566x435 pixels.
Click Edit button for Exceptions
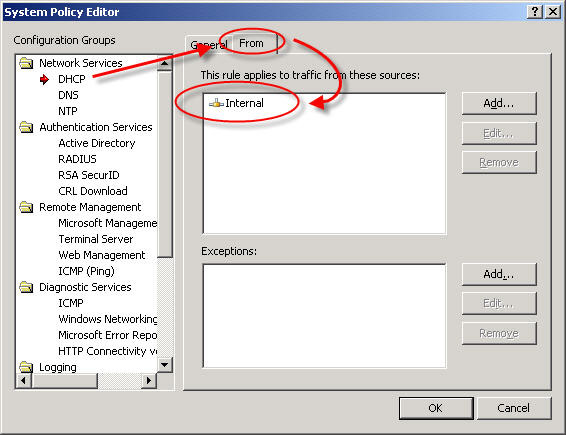pos(499,304)
